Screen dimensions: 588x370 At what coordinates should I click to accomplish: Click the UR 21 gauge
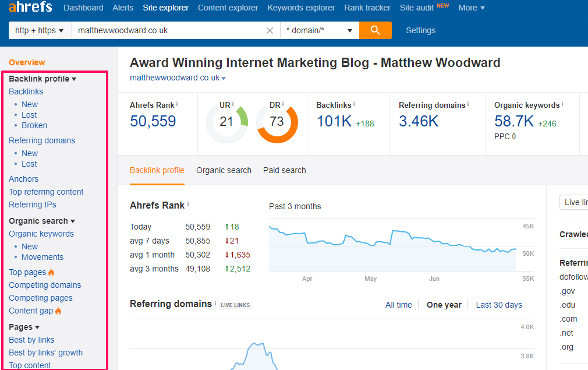tap(227, 122)
